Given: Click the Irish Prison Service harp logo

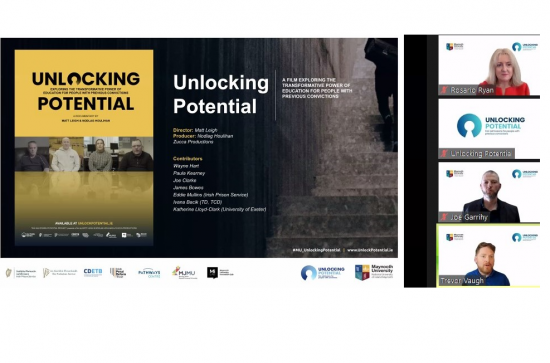Looking at the screenshot, I should point(21,273).
